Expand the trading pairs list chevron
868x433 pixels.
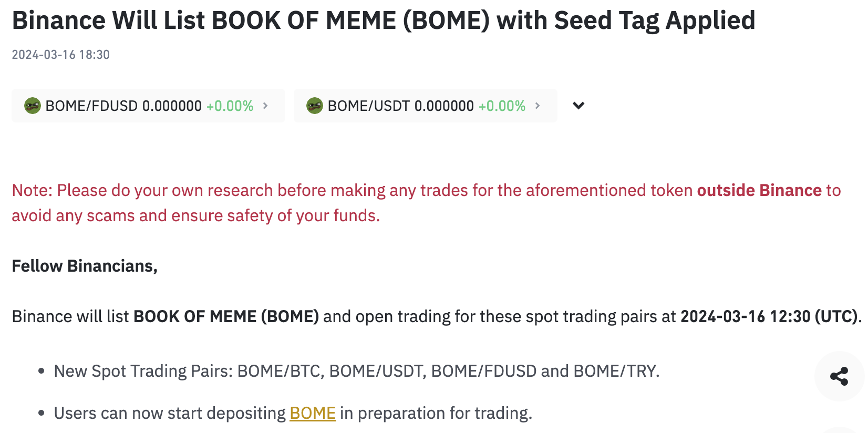578,106
